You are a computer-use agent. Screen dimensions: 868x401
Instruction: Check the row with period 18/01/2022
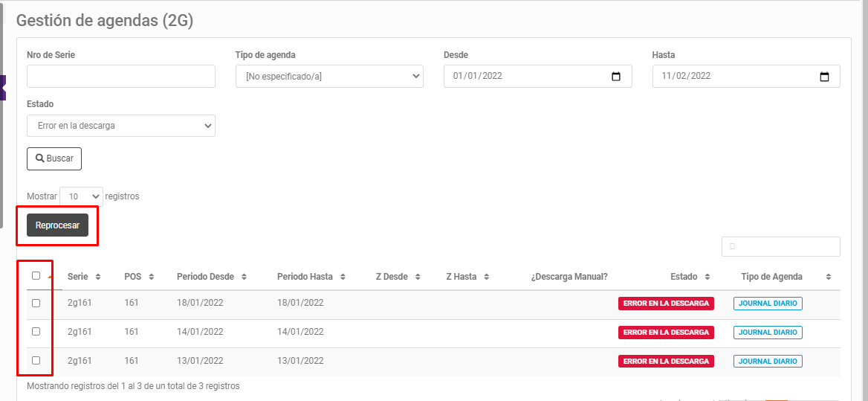(x=36, y=303)
